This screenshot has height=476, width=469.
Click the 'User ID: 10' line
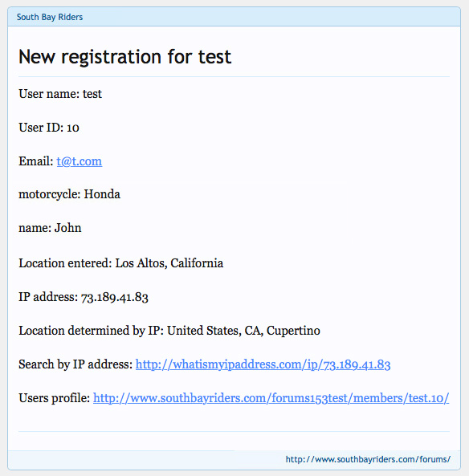point(49,128)
